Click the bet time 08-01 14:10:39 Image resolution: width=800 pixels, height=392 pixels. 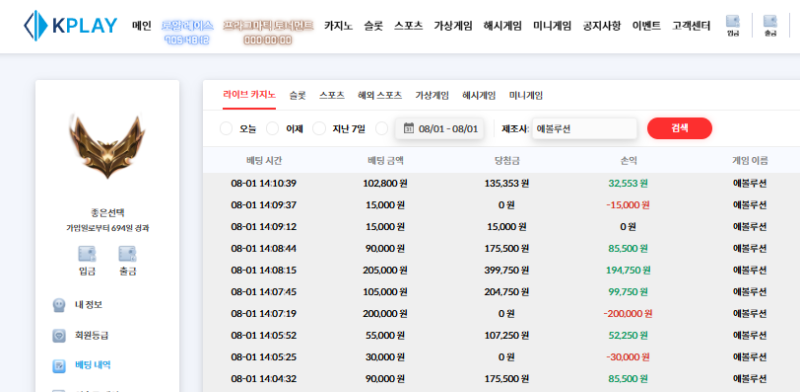(x=264, y=183)
